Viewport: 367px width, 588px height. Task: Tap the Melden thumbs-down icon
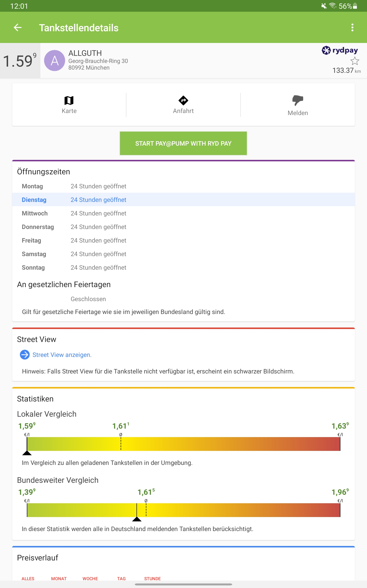(x=297, y=100)
